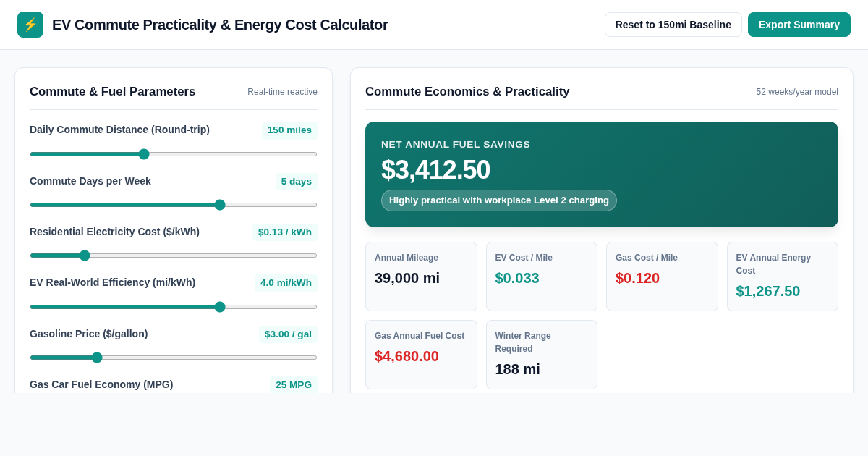Click the 5 days value badge
The image size is (868, 456).
297,181
